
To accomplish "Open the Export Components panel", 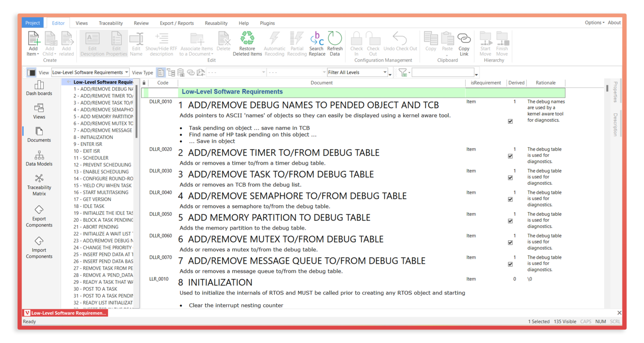I will coord(39,216).
